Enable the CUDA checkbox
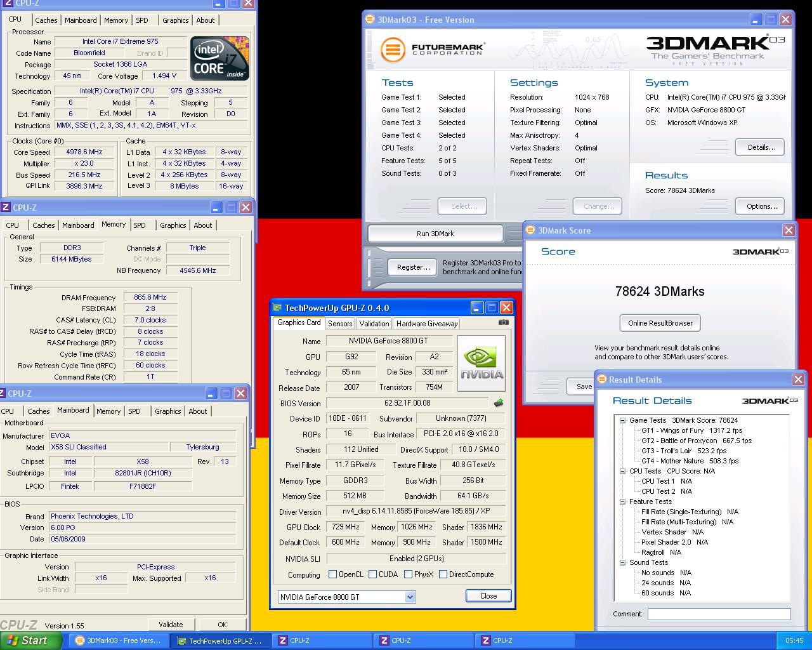The height and width of the screenshot is (650, 812). (372, 574)
